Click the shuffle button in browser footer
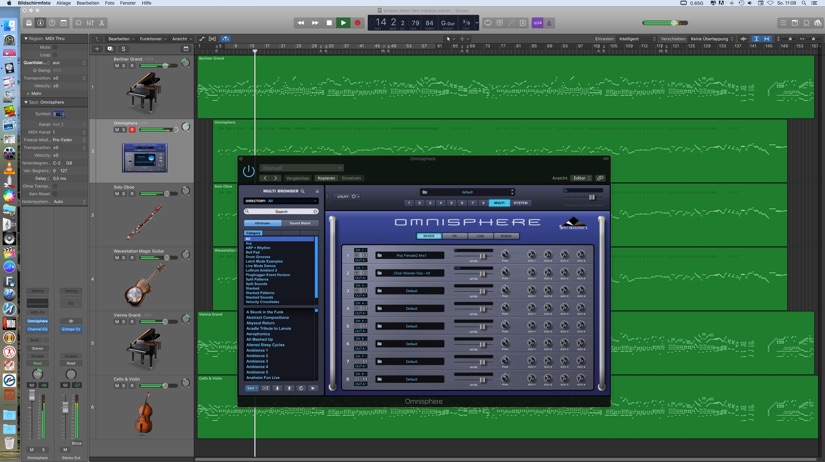The width and height of the screenshot is (825, 462). (265, 388)
